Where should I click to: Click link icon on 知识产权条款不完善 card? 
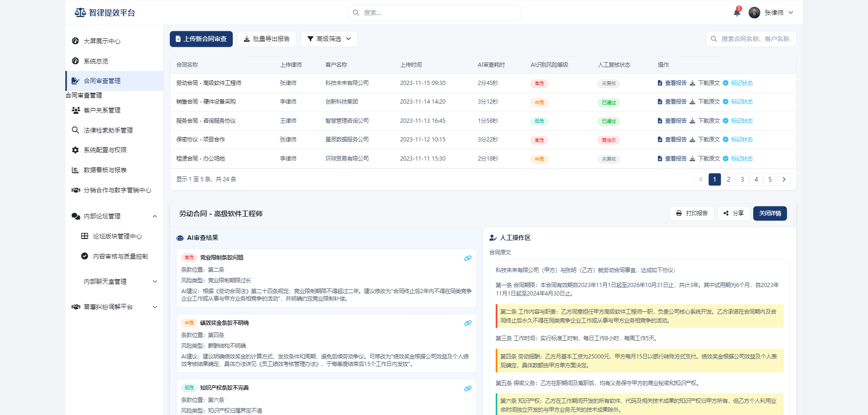(x=468, y=388)
